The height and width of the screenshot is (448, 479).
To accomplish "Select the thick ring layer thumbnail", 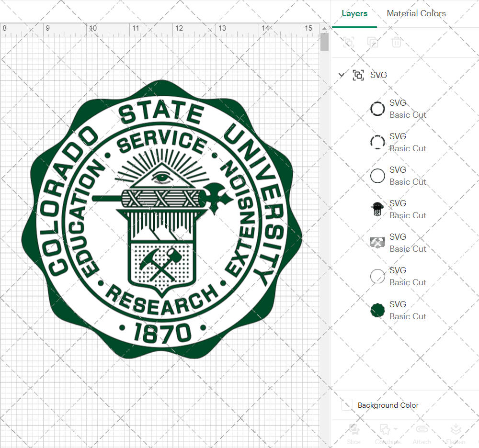I will tap(377, 109).
